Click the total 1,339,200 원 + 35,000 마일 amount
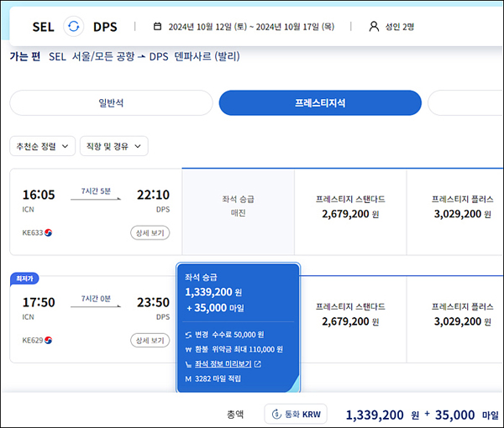The height and width of the screenshot is (428, 504). [422, 415]
